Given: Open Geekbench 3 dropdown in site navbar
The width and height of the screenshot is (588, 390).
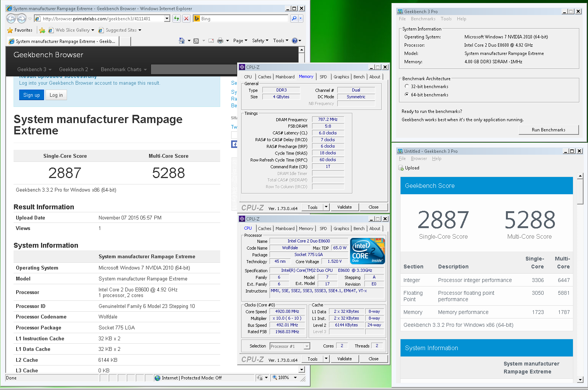Looking at the screenshot, I should coord(34,69).
